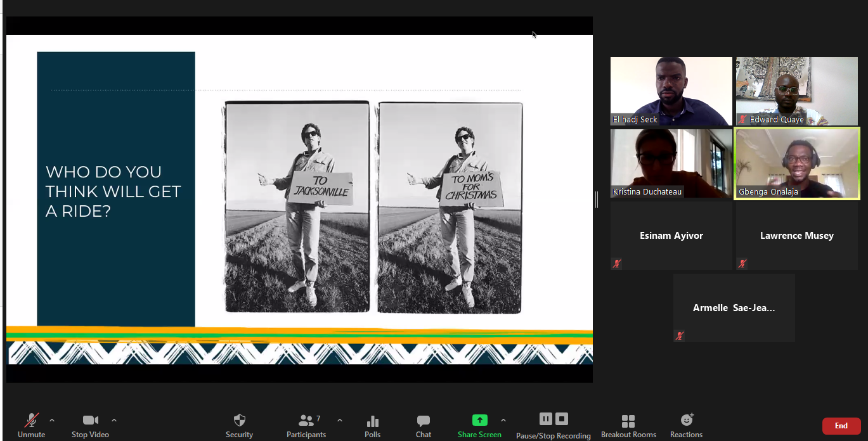The width and height of the screenshot is (868, 441).
Task: Open the Polls icon
Action: 373,421
